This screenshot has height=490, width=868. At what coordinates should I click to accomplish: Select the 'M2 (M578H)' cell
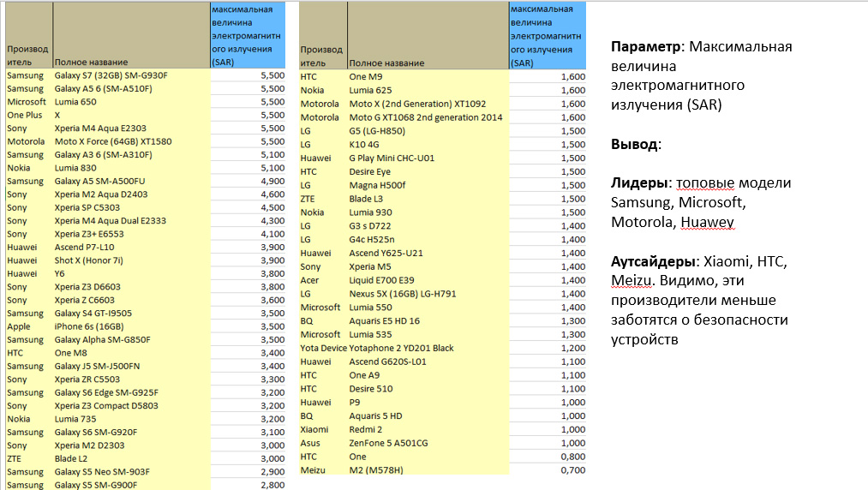tap(428, 470)
